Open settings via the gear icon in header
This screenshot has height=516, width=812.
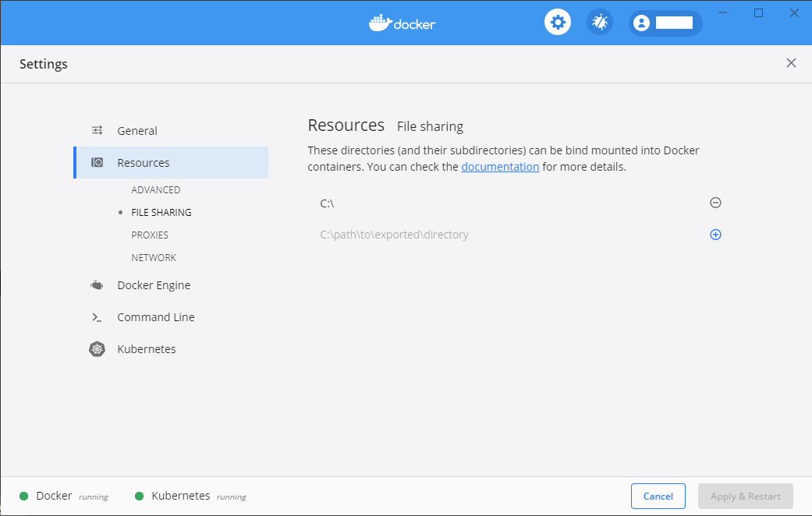pos(558,23)
